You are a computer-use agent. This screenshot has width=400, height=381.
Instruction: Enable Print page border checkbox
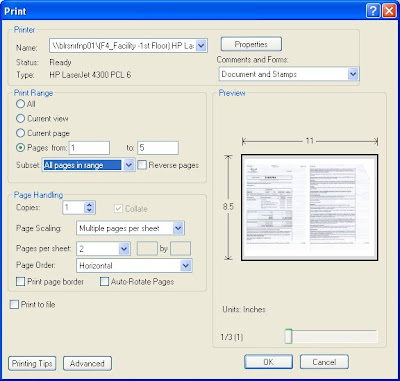(21, 282)
